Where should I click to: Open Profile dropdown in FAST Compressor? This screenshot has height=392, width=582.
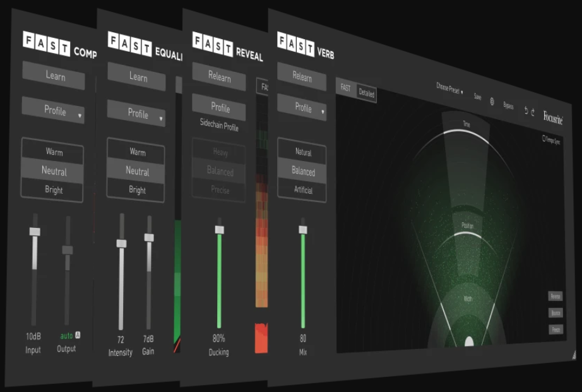click(54, 110)
